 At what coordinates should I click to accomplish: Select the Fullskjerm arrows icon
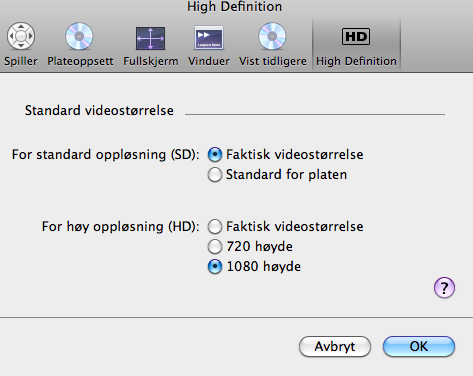(150, 38)
